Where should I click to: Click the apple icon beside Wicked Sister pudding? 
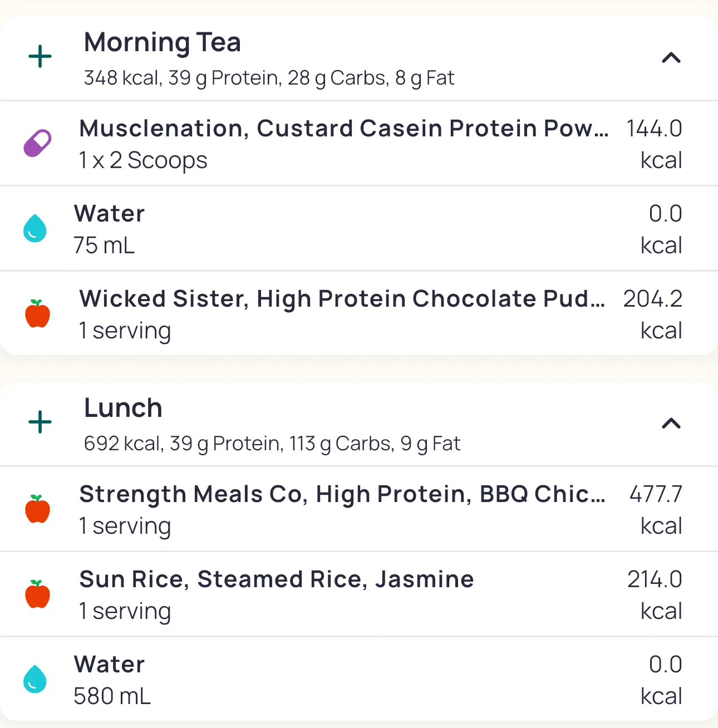click(x=37, y=313)
